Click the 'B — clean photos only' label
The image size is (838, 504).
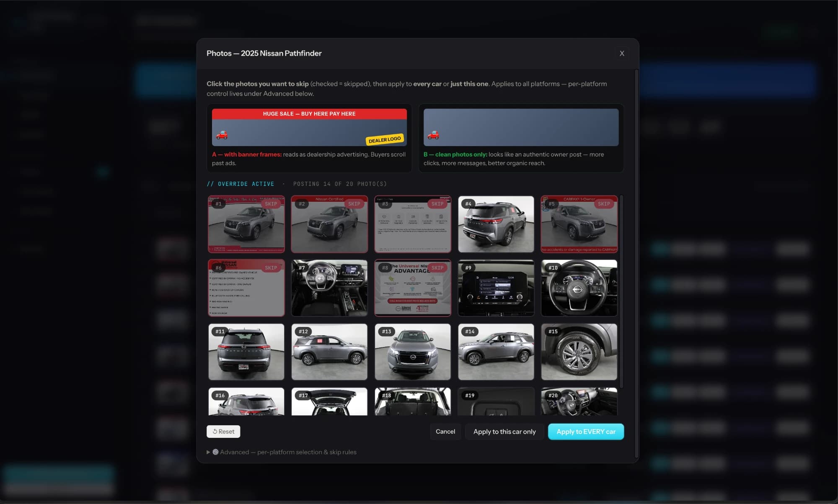pos(455,154)
